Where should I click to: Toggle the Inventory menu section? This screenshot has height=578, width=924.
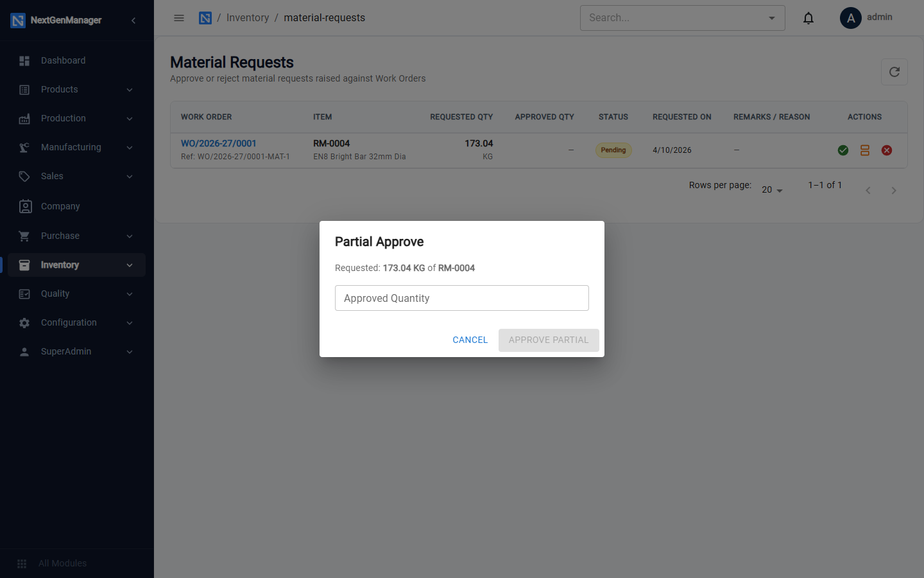pos(76,265)
